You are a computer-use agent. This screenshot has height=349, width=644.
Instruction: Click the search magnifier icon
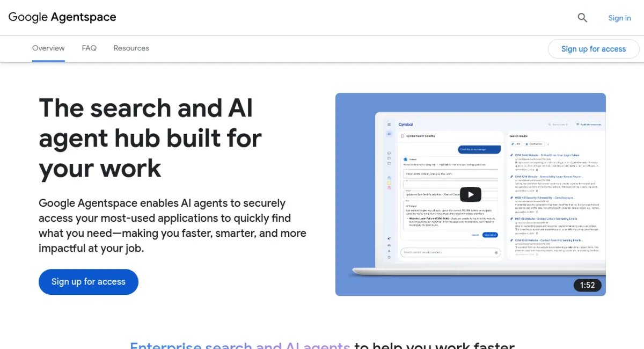click(x=582, y=18)
